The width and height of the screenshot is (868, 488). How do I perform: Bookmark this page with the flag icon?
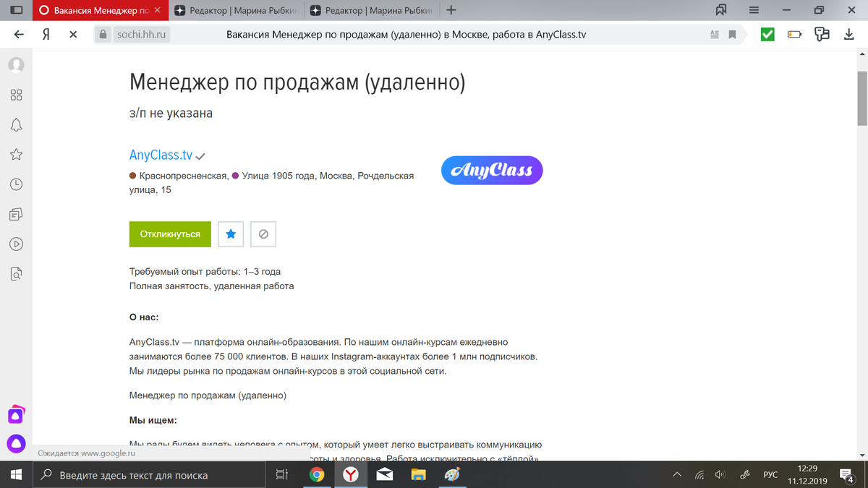click(733, 34)
